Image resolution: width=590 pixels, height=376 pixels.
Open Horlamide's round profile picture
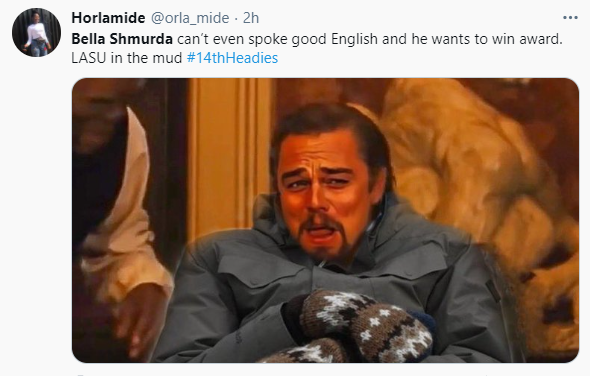(36, 32)
